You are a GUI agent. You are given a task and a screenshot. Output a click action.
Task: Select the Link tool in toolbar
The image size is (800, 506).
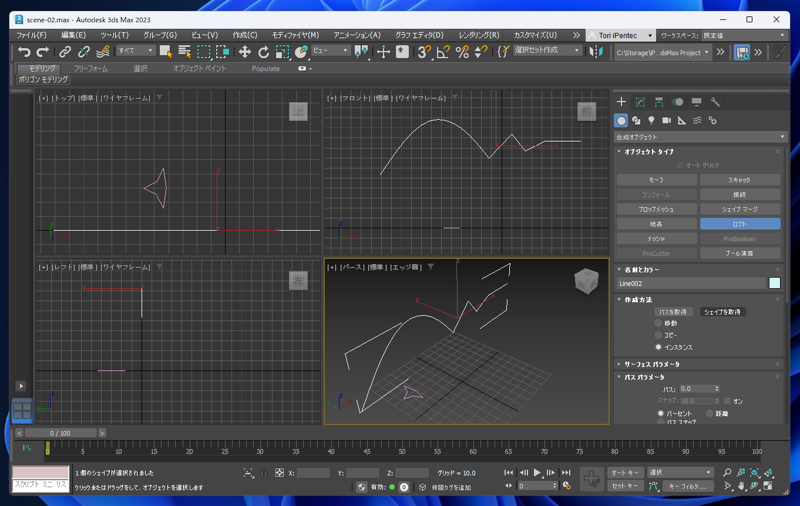[65, 52]
